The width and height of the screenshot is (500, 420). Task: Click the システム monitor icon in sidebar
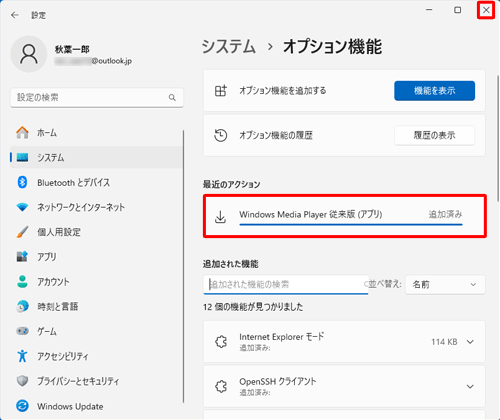click(22, 157)
